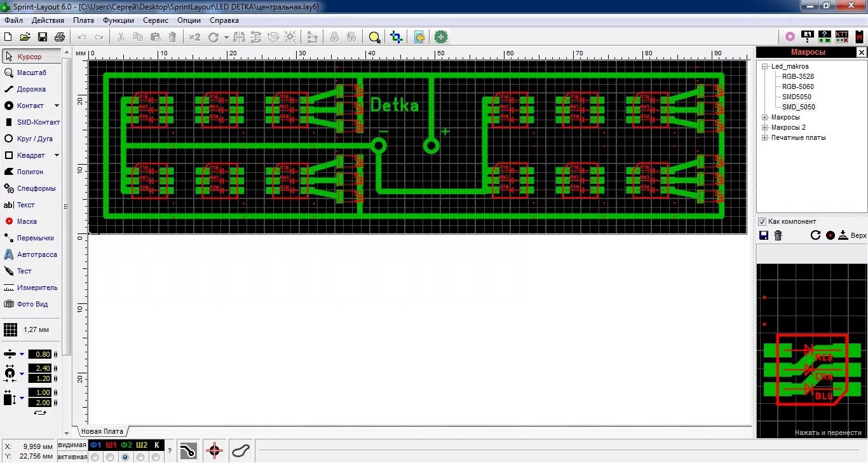
Task: Toggle the red M macros panel icon
Action: click(859, 37)
